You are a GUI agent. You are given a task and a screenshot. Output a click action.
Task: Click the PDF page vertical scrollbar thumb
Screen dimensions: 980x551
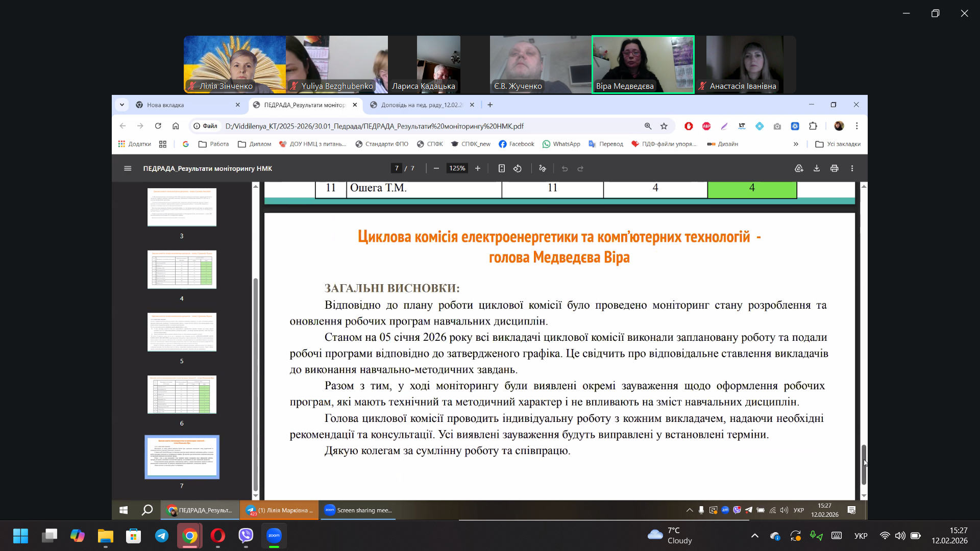[864, 464]
